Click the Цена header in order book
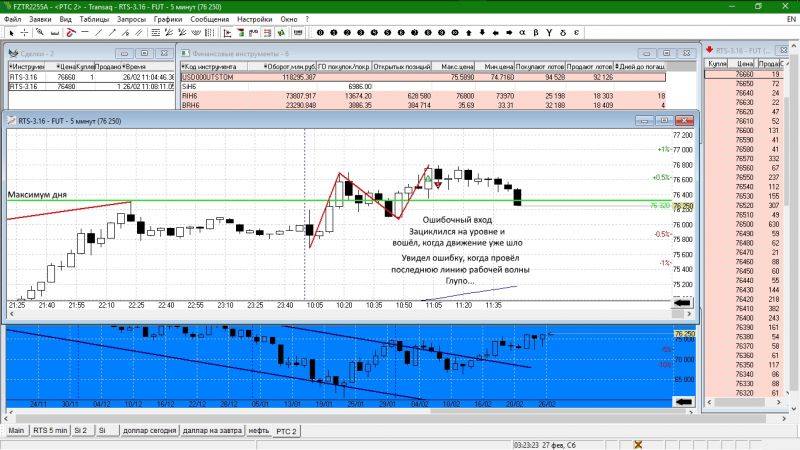This screenshot has height=450, width=800. coord(742,63)
